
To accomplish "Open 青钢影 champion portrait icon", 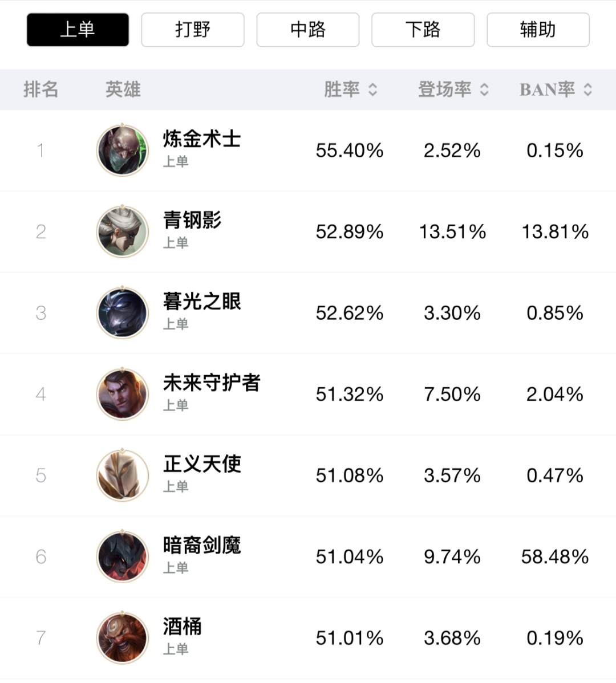I will pos(123,231).
